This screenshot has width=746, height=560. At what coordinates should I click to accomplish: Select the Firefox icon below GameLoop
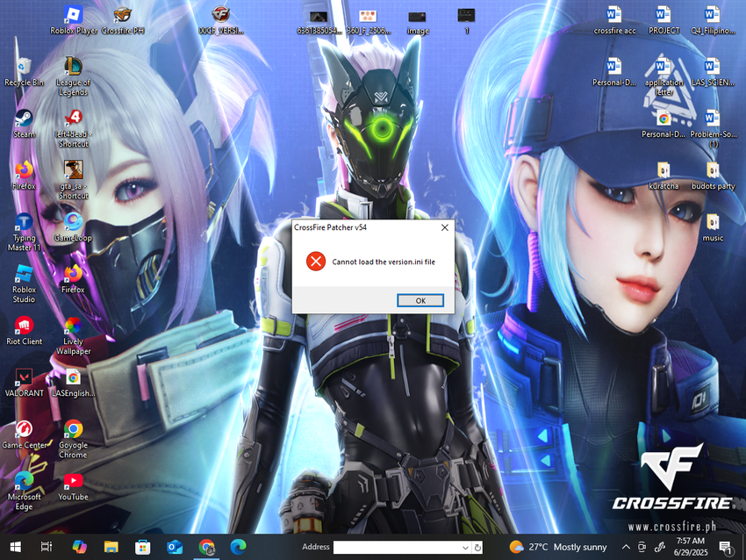(73, 279)
